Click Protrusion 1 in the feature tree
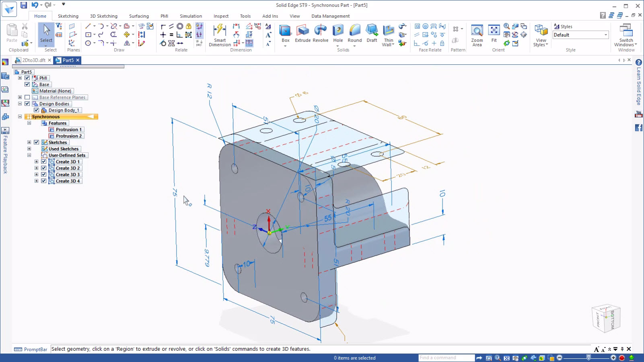This screenshot has height=362, width=644. click(x=69, y=129)
